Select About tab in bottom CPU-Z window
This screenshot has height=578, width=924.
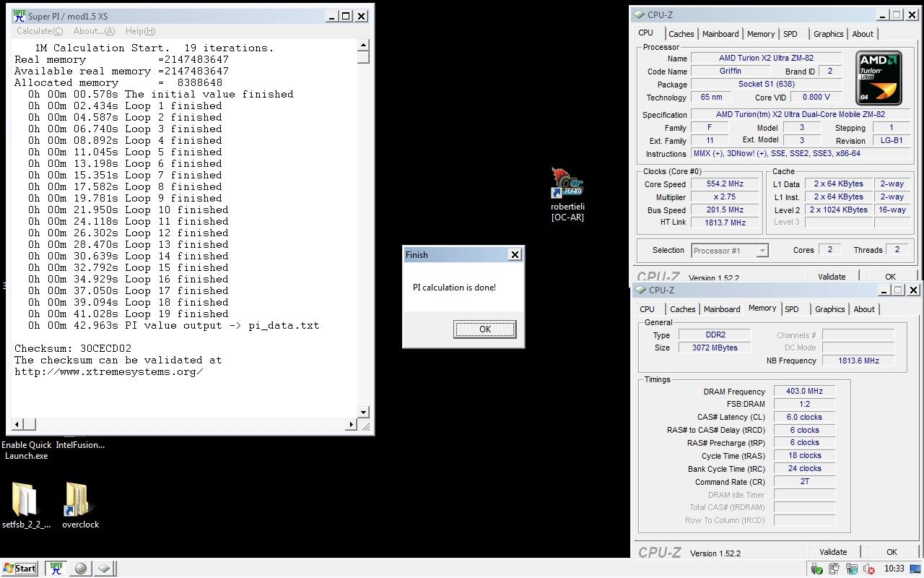[864, 309]
